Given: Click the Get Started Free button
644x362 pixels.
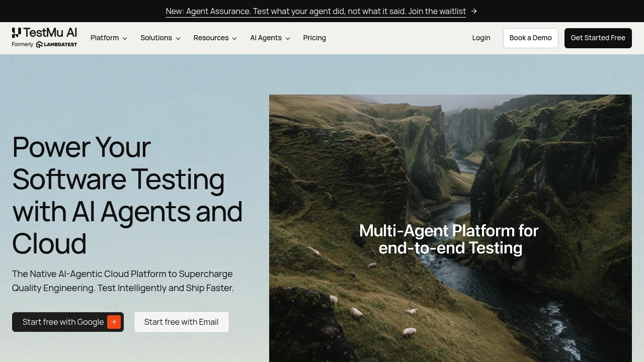Looking at the screenshot, I should click(598, 38).
